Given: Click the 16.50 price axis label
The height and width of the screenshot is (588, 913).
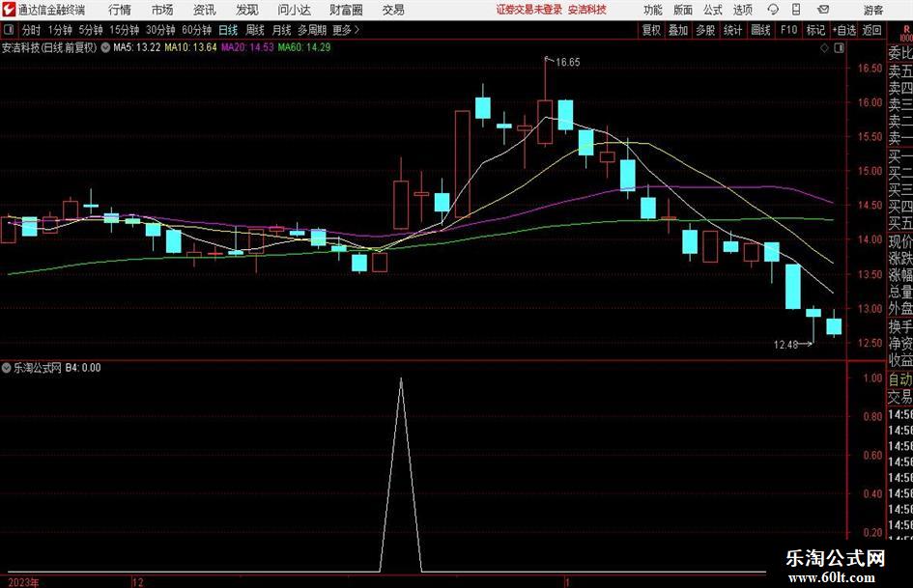Looking at the screenshot, I should [870, 69].
